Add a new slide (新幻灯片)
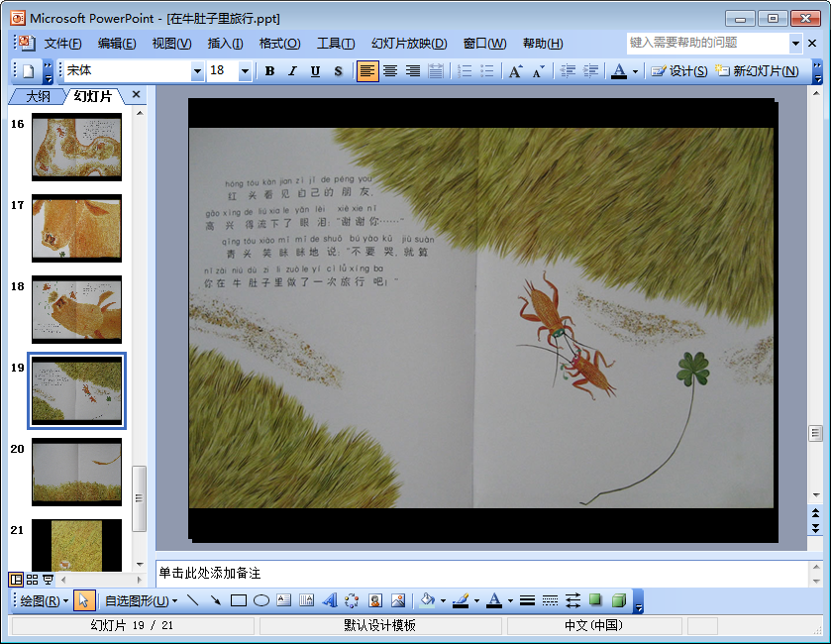The image size is (831, 644). pyautogui.click(x=757, y=71)
